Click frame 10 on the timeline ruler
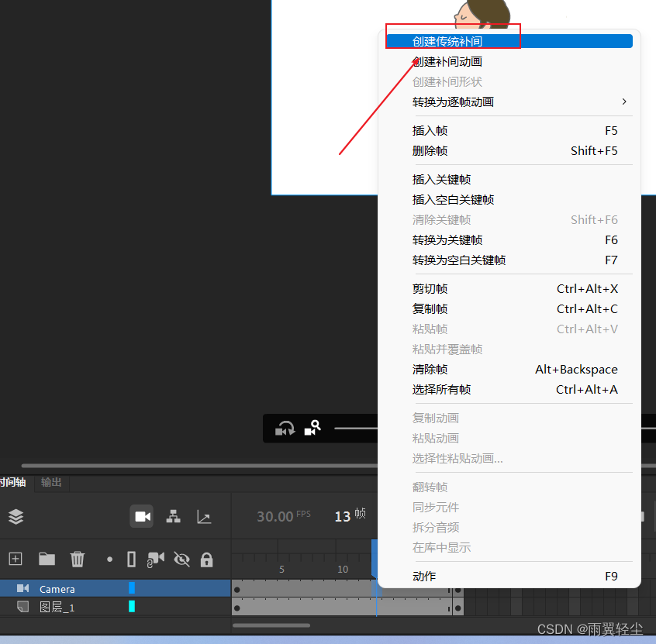656x644 pixels. pyautogui.click(x=342, y=568)
